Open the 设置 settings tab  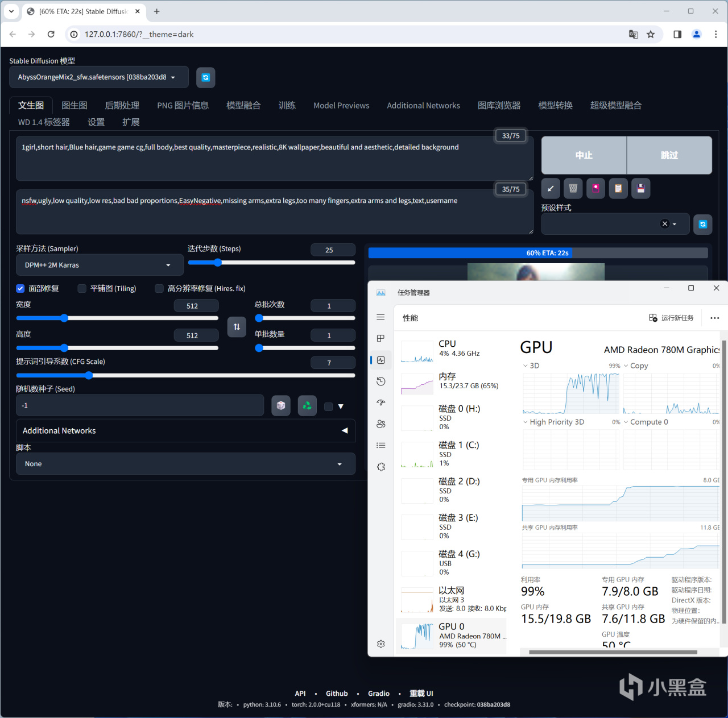coord(96,122)
